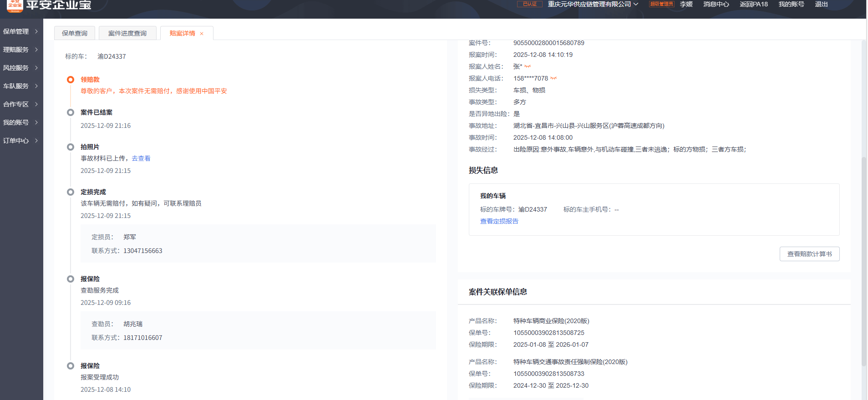Close the 赔案详情 tab with X icon

tap(202, 34)
